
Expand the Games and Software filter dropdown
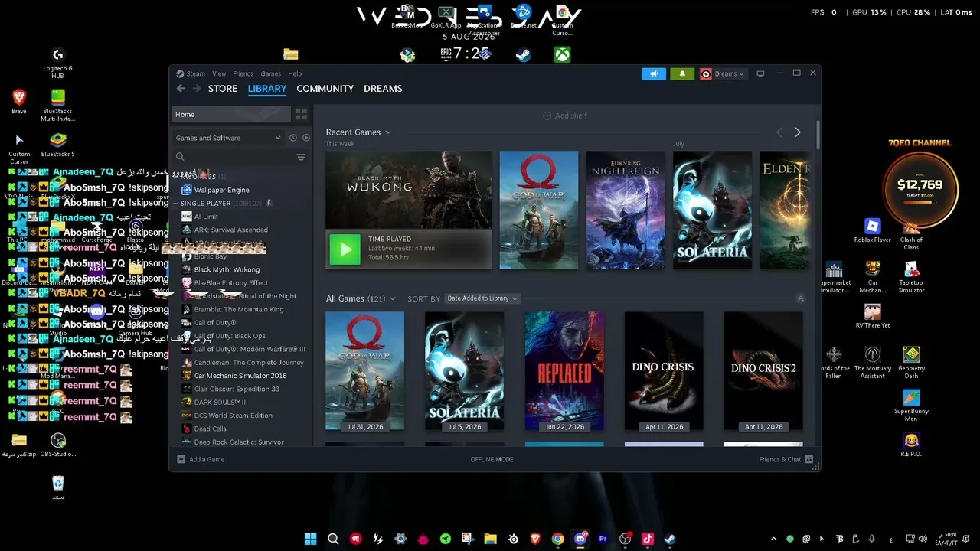click(x=228, y=138)
